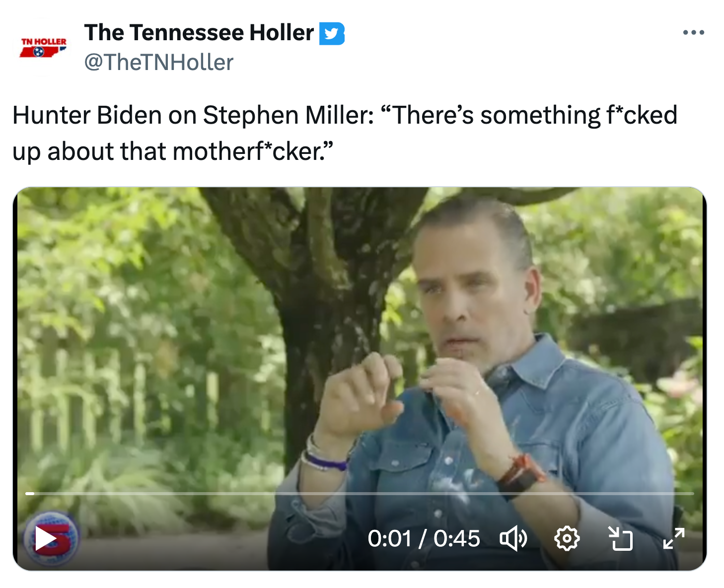Click the 0:01 / 0:45 time display
Viewport: 724px width, 588px height.
pyautogui.click(x=424, y=539)
